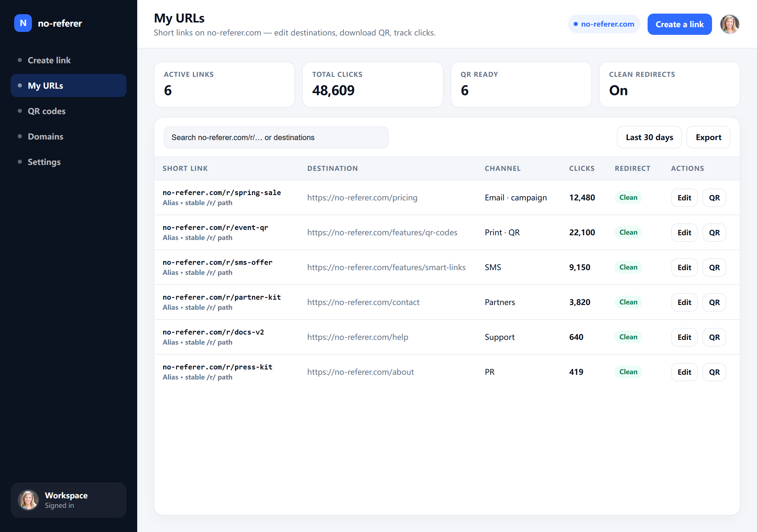Click the Clicks column header
Viewport: 757px width, 532px height.
pos(582,168)
